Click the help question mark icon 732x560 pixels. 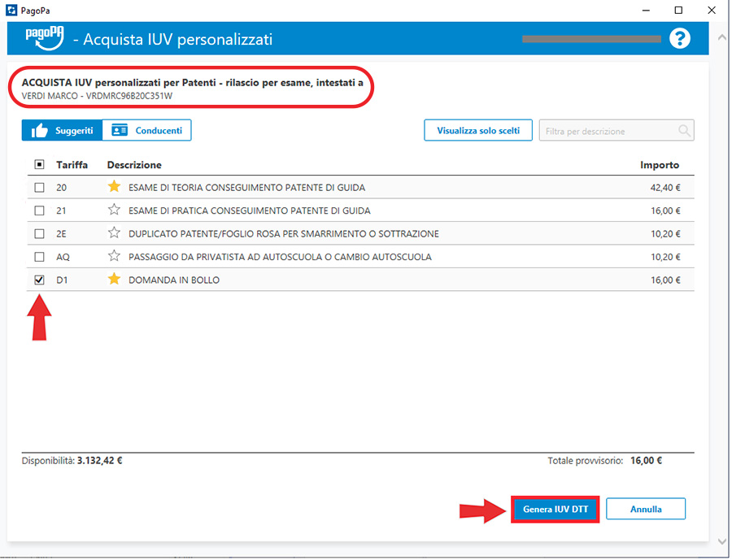[679, 39]
